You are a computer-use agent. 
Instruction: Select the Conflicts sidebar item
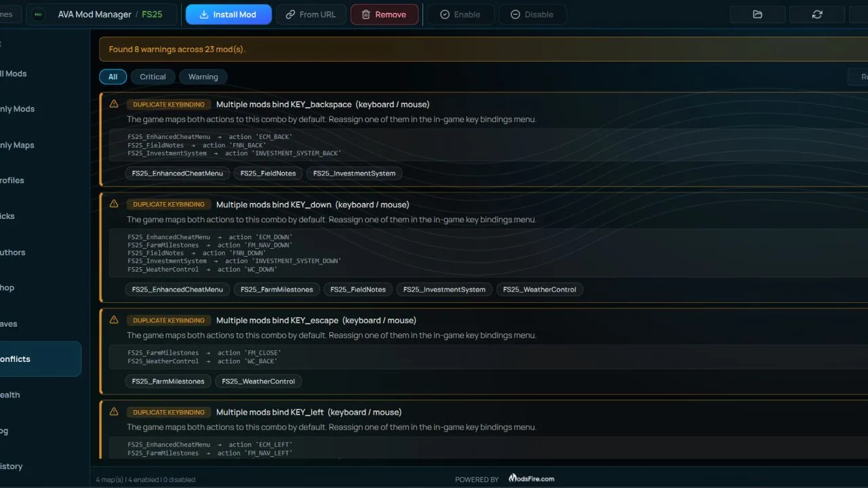(41, 359)
